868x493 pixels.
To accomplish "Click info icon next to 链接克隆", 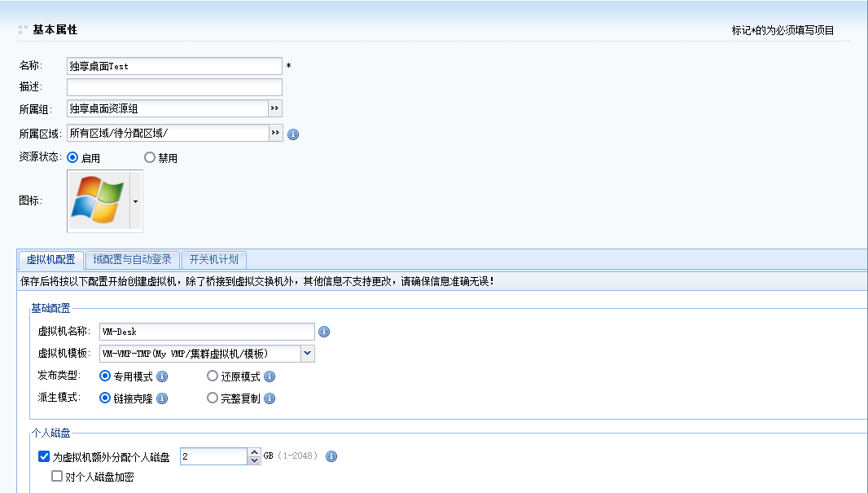I will (162, 398).
